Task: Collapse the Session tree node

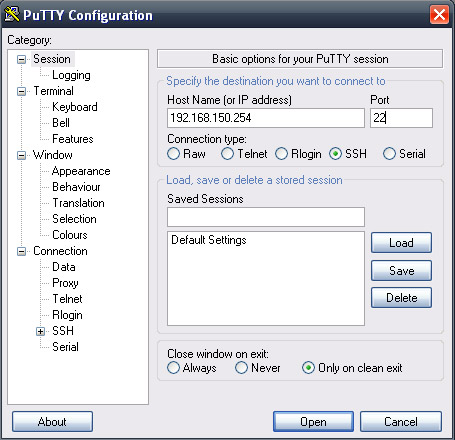Action: [x=21, y=59]
